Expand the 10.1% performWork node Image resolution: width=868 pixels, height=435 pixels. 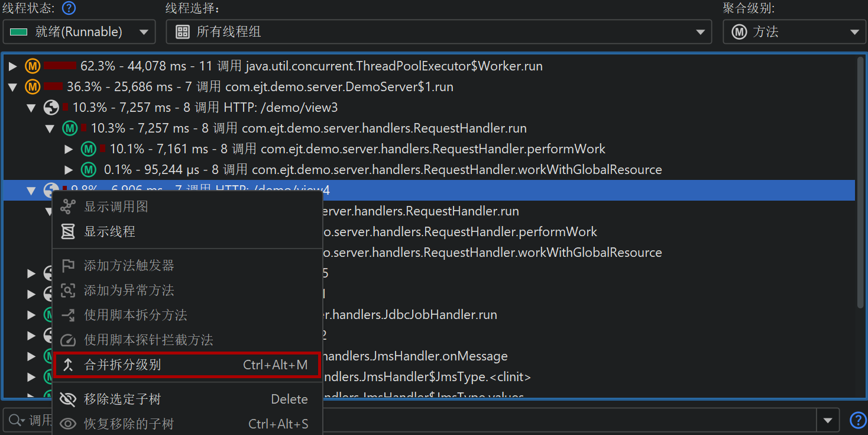(69, 149)
